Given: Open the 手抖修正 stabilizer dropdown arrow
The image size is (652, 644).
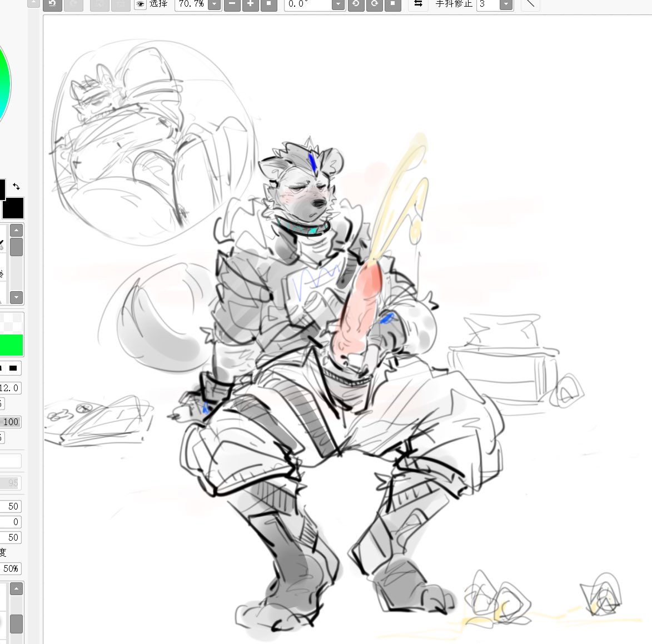Looking at the screenshot, I should (506, 4).
